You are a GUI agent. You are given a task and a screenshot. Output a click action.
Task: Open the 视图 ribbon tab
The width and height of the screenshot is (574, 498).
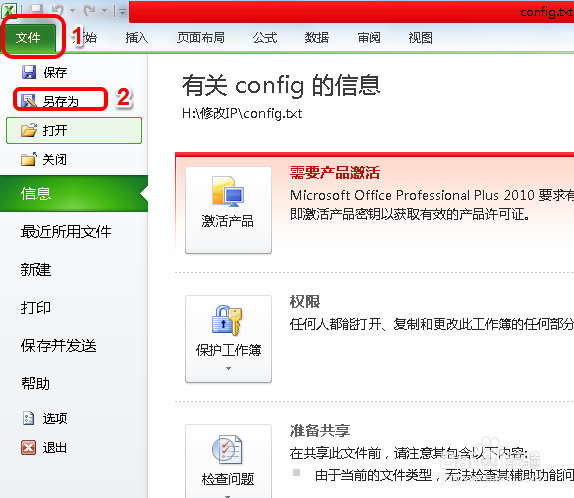click(x=420, y=37)
